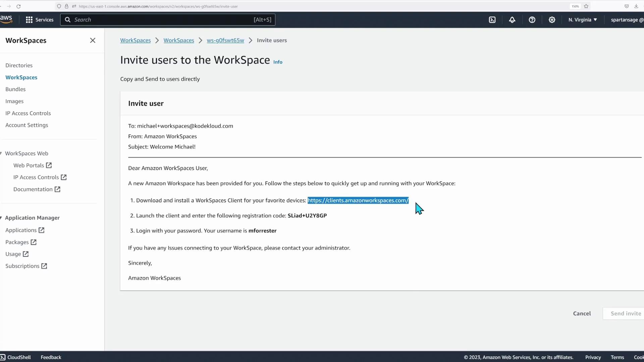Collapse the WorkSpaces Web section
Image resolution: width=644 pixels, height=362 pixels.
pos(2,154)
